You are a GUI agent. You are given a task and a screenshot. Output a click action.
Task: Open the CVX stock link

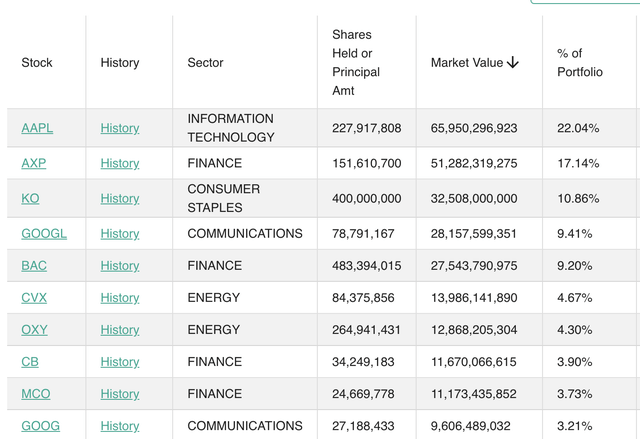[34, 297]
